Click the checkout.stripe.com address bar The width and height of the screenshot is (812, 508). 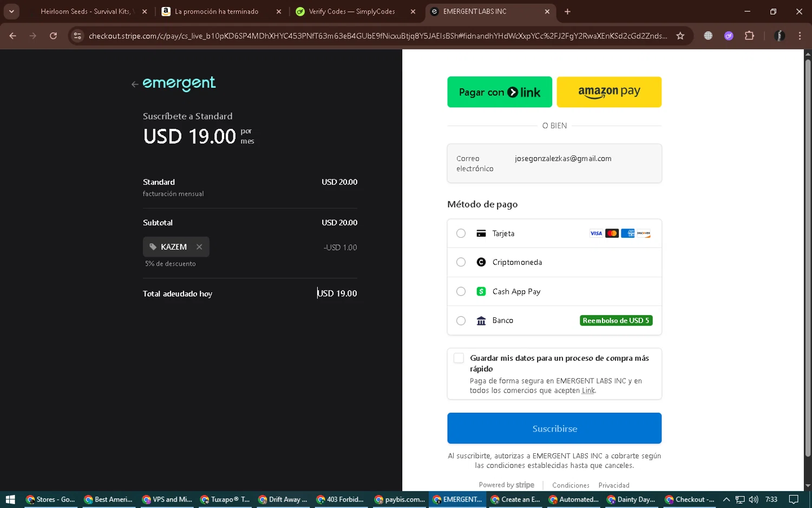[x=378, y=36]
